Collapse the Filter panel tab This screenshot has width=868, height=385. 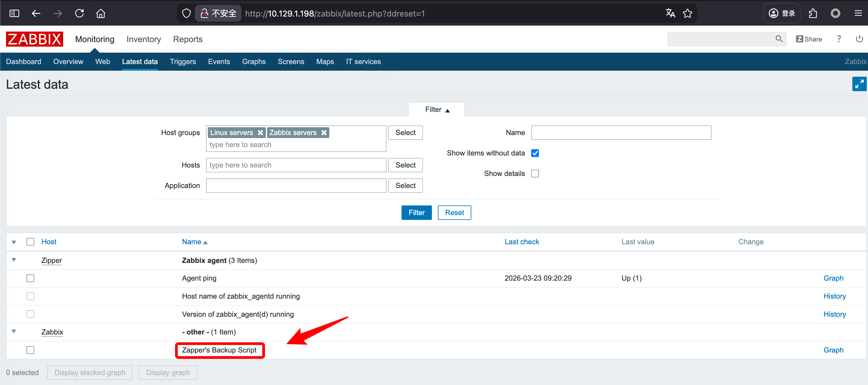click(437, 109)
